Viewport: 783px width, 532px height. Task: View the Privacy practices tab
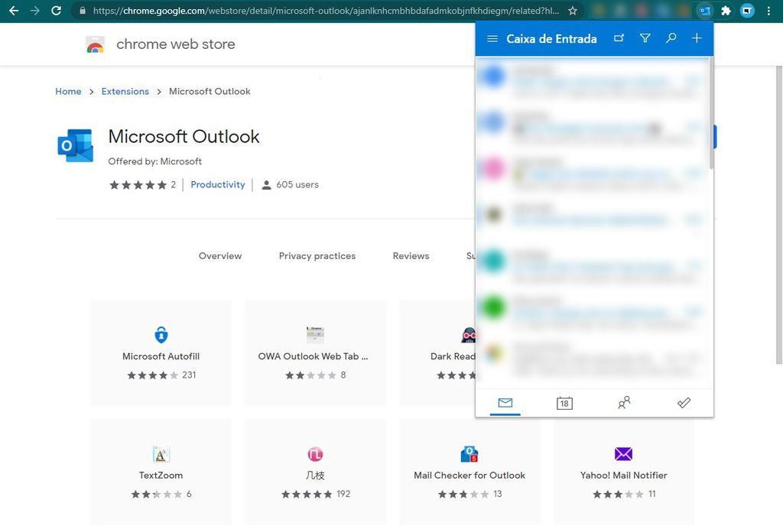[x=317, y=255]
